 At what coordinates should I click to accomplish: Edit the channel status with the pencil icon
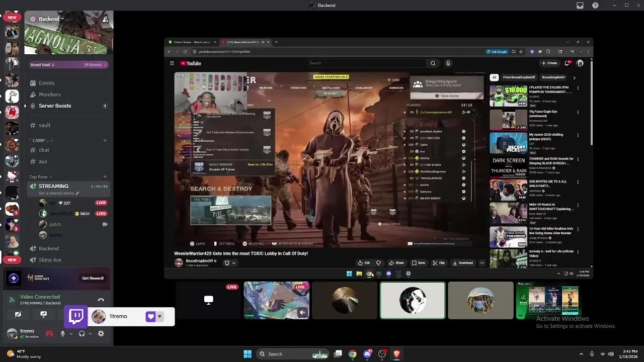point(77,193)
